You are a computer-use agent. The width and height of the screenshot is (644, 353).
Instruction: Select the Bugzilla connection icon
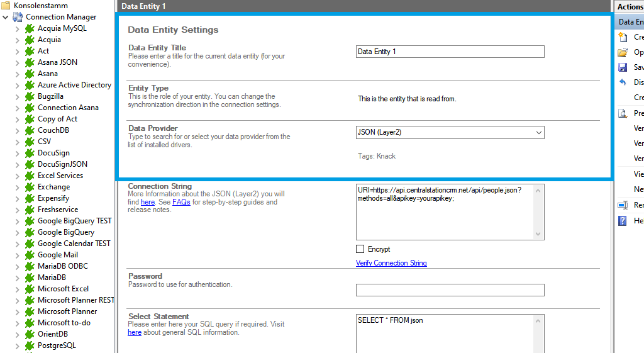tap(29, 96)
